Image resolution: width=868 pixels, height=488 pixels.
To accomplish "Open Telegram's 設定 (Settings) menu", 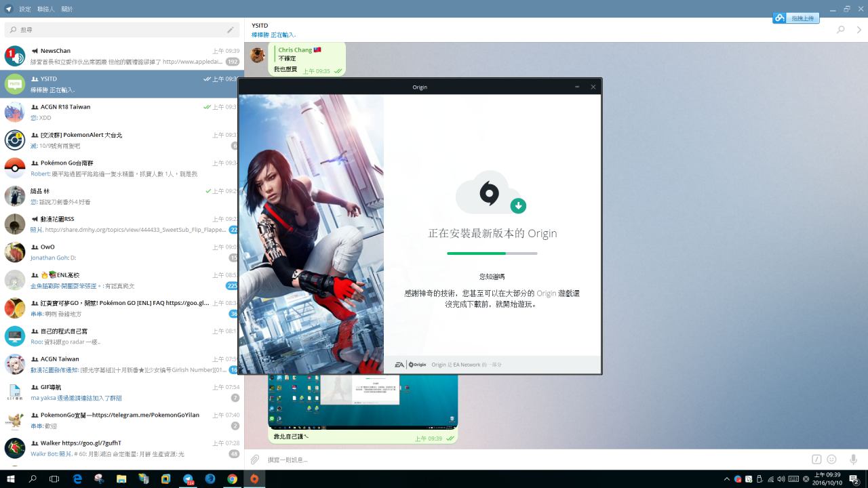I will pos(25,9).
